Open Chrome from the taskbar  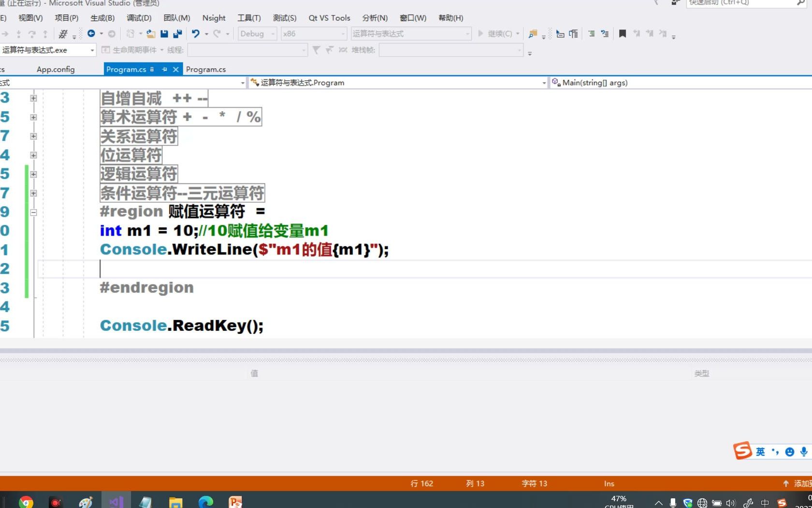point(26,502)
